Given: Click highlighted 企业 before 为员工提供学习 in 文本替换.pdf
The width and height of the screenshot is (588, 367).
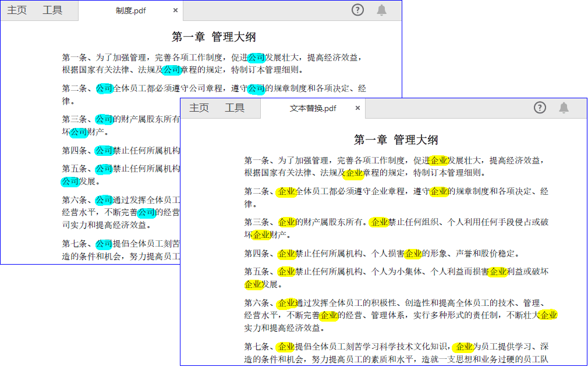Looking at the screenshot, I should [x=463, y=347].
